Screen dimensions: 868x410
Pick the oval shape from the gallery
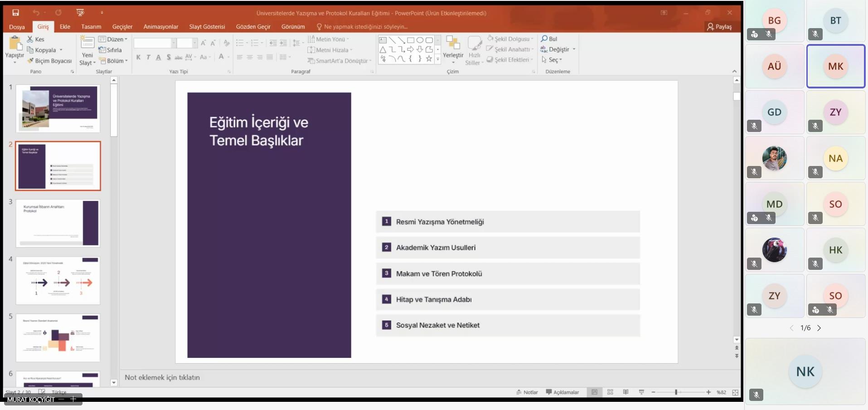click(x=420, y=40)
